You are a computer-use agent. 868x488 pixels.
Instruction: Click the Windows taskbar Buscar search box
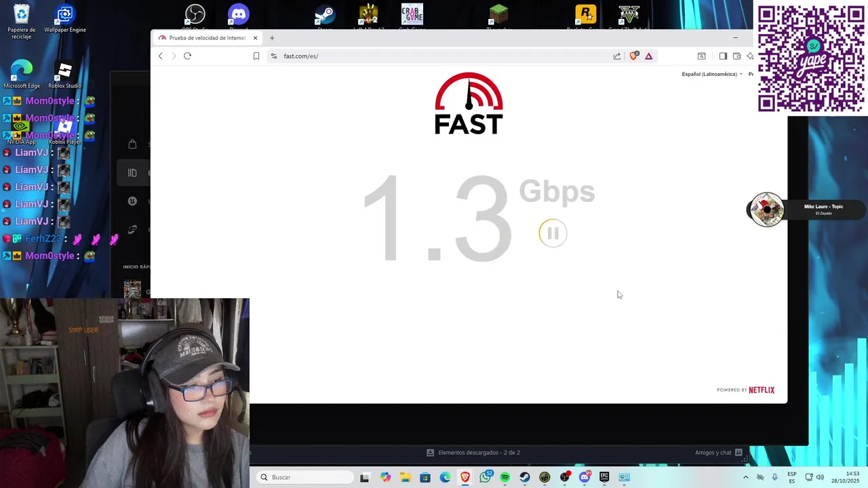point(305,477)
